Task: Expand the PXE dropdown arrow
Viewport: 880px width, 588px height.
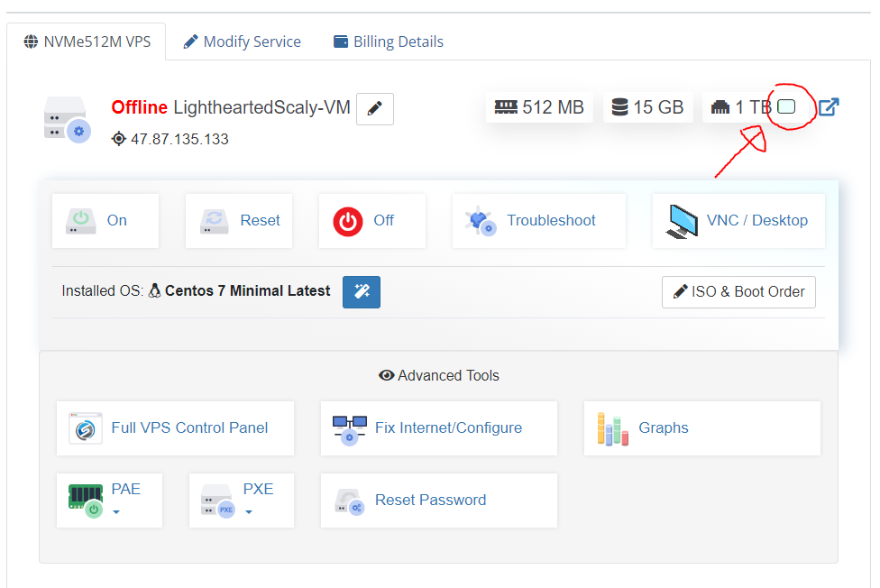Action: (249, 511)
